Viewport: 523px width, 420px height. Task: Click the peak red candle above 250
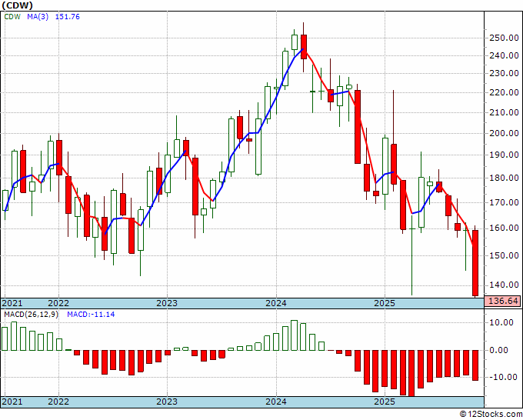304,47
